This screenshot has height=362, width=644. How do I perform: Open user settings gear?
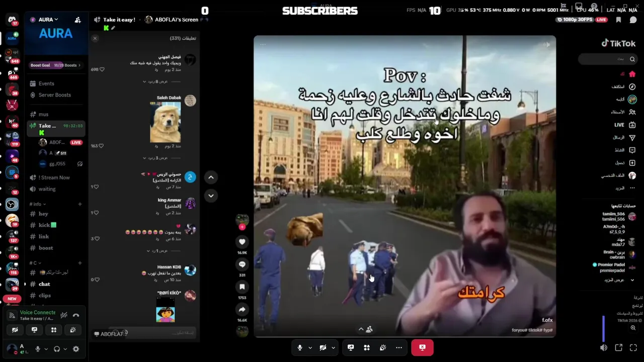point(76,349)
